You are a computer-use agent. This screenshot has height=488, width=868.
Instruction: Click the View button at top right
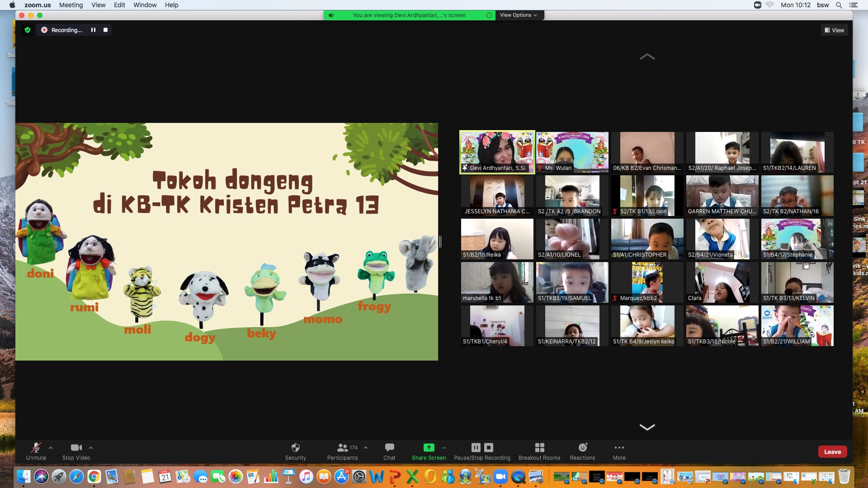click(x=834, y=30)
